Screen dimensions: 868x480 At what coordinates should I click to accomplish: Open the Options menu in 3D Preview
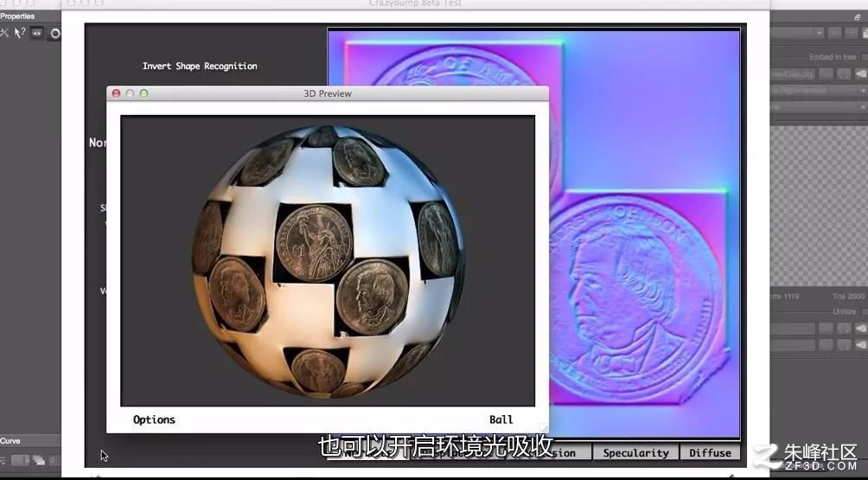point(154,419)
